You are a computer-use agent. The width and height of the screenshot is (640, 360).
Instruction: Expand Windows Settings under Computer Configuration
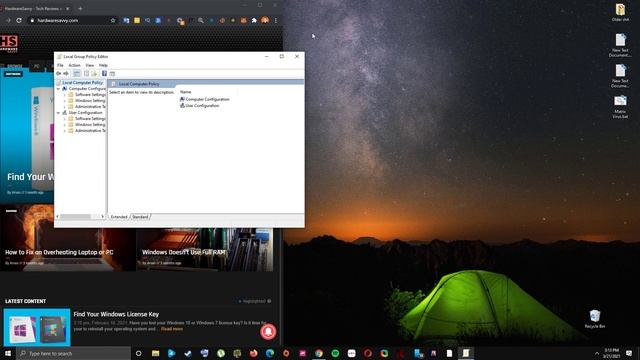point(64,100)
